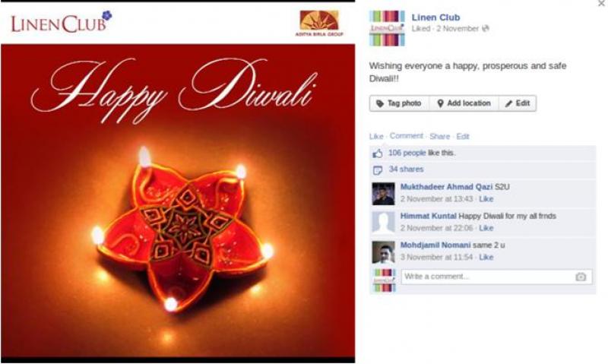Image resolution: width=608 pixels, height=364 pixels.
Task: Like this photo post
Action: [x=375, y=137]
